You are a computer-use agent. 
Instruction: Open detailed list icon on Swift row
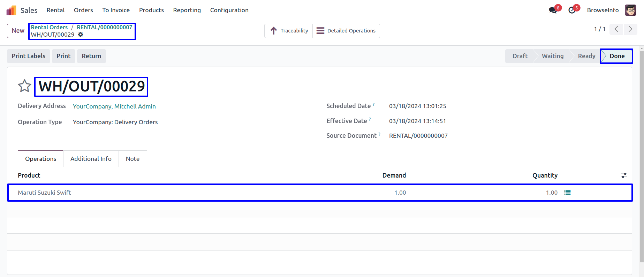coord(567,193)
